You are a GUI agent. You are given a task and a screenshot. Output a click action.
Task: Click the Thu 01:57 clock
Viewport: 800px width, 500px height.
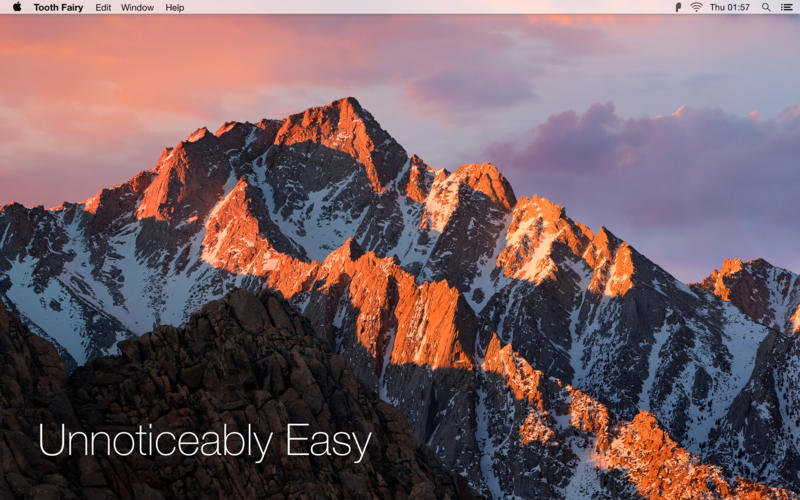(729, 7)
